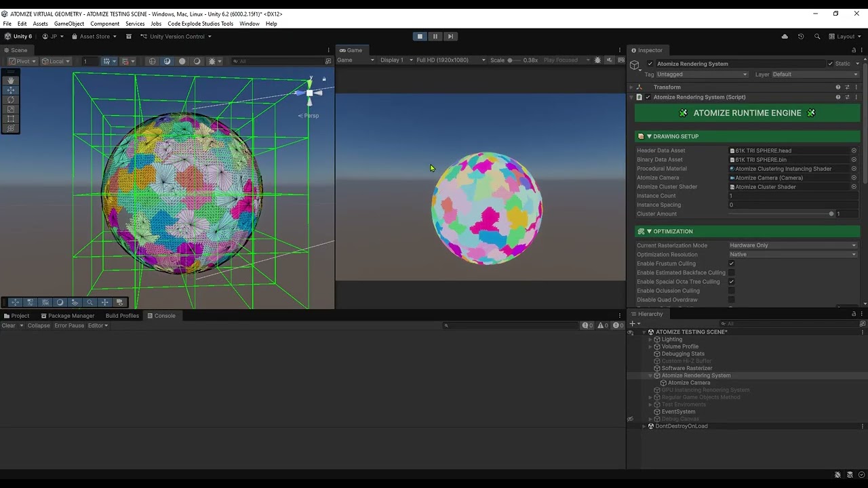Click camera icon in Scene overlay toolbar

click(119, 302)
